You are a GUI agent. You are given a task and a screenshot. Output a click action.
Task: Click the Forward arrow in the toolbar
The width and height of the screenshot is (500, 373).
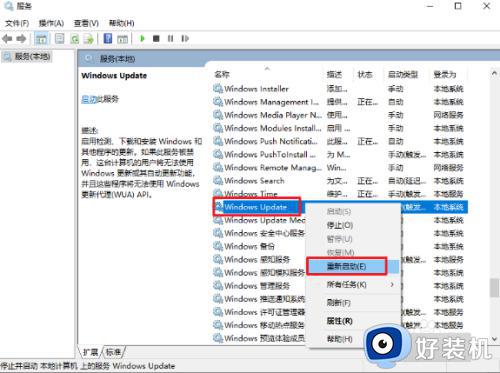(x=21, y=39)
